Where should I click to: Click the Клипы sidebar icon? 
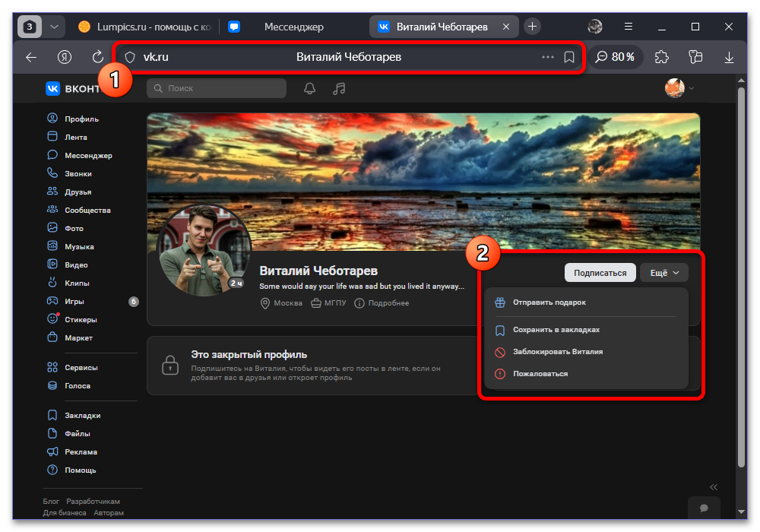click(52, 282)
